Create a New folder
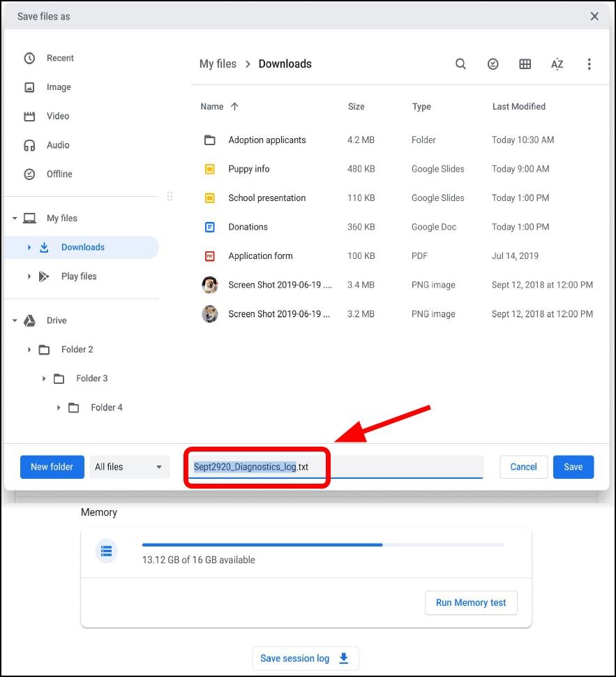616x677 pixels. click(52, 466)
